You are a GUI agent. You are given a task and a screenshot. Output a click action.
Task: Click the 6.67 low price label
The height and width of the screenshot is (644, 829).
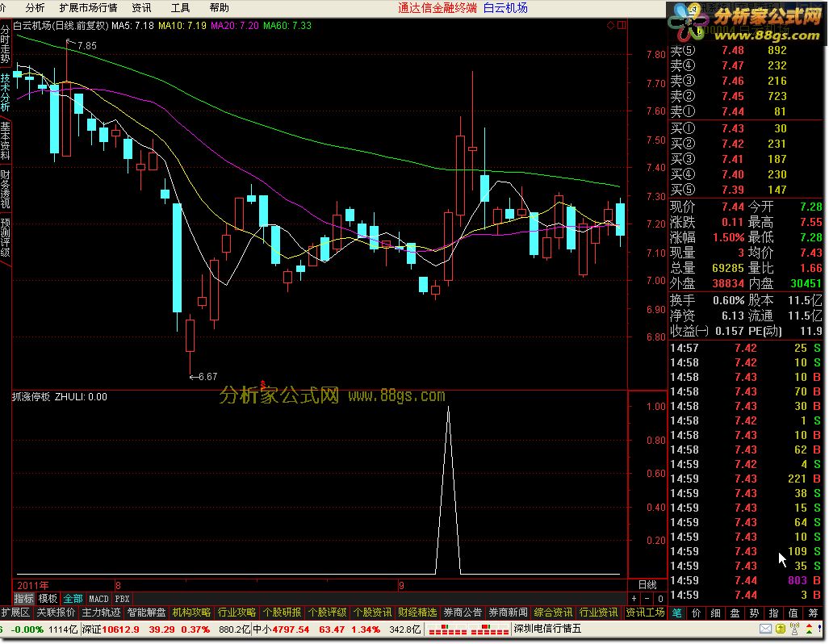point(207,376)
